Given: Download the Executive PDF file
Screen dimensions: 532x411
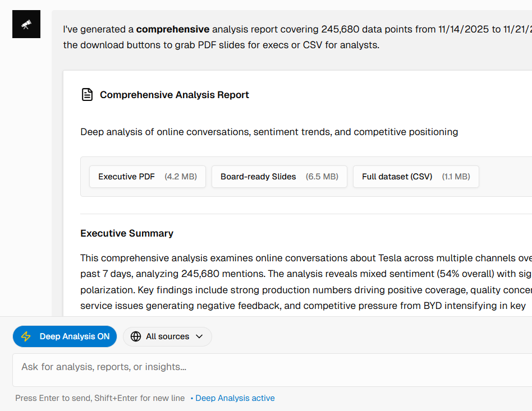Looking at the screenshot, I should (x=127, y=177).
